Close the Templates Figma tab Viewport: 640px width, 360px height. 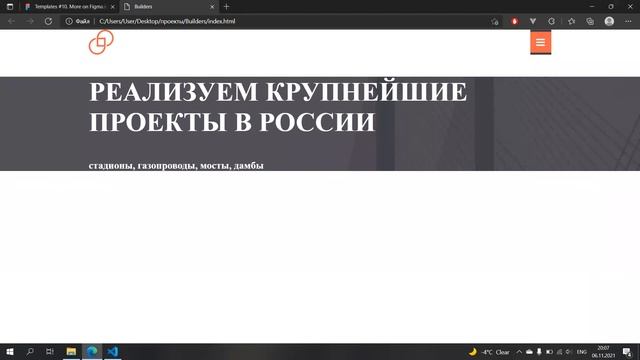pos(113,7)
